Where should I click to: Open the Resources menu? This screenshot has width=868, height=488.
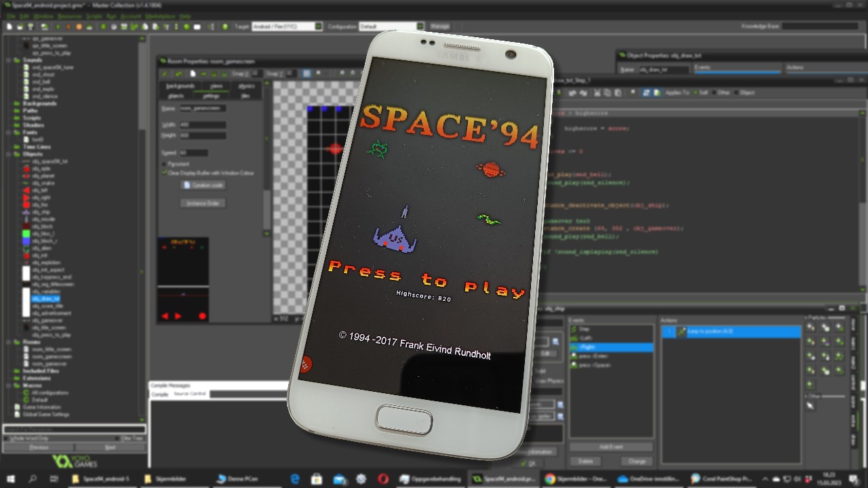point(70,16)
